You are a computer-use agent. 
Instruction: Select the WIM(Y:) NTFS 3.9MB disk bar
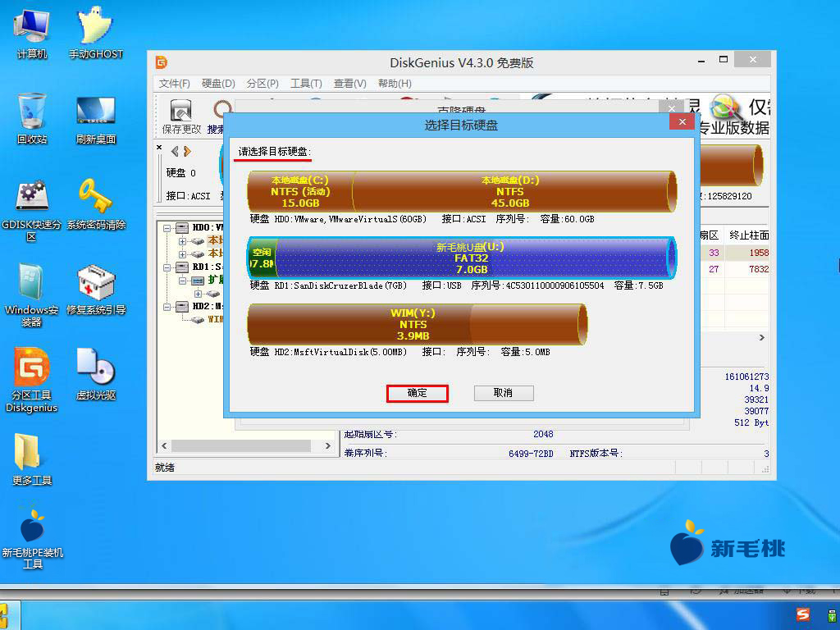(x=417, y=324)
